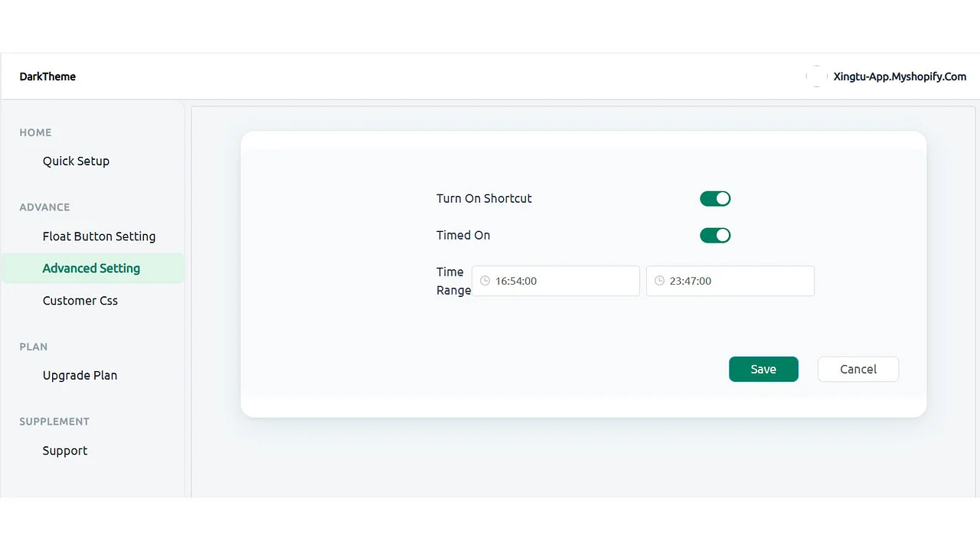
Task: Click the ADVANCE section header in sidebar
Action: point(44,207)
